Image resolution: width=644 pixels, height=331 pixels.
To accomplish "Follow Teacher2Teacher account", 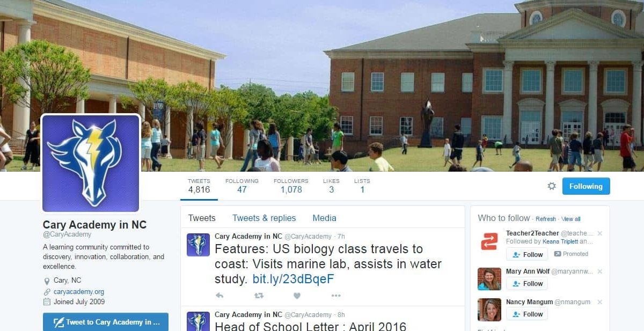I will [x=527, y=254].
